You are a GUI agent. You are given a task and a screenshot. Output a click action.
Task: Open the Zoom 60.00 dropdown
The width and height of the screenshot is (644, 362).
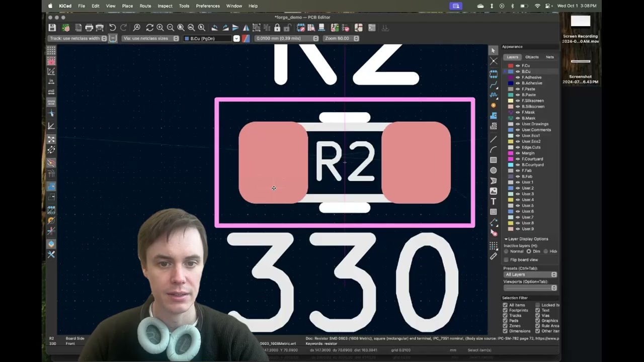[341, 38]
